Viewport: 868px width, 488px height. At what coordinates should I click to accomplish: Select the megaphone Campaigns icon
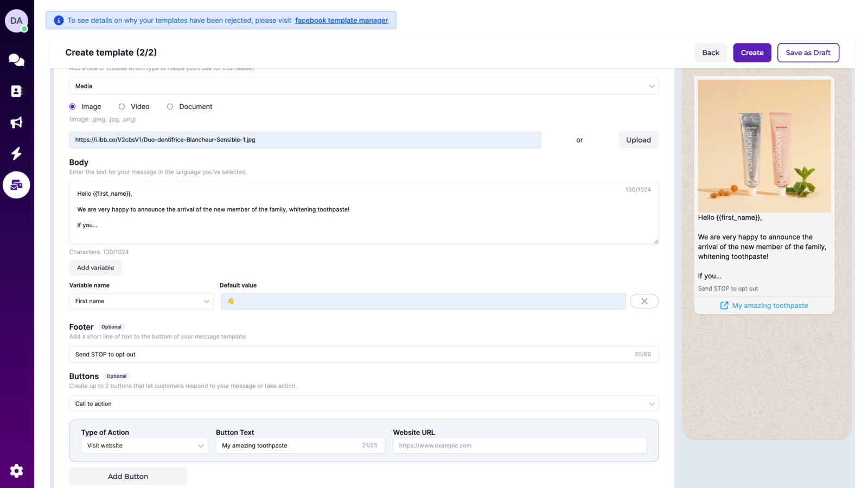click(16, 123)
